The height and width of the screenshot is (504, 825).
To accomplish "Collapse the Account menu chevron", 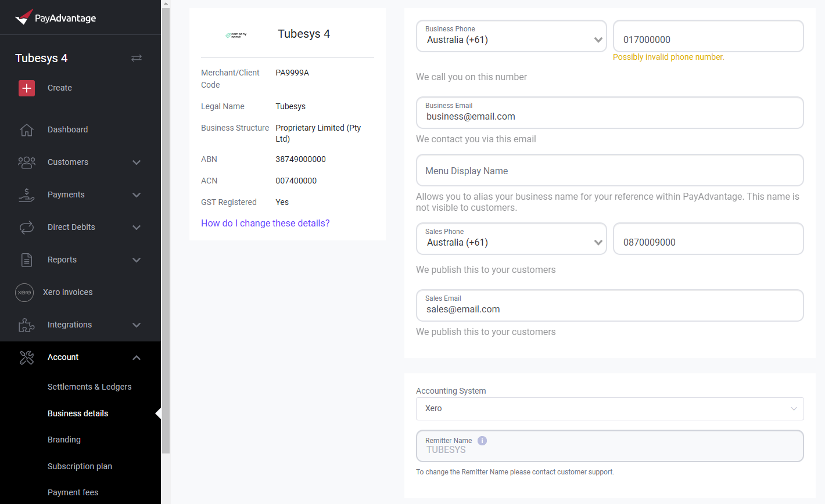I will [137, 357].
